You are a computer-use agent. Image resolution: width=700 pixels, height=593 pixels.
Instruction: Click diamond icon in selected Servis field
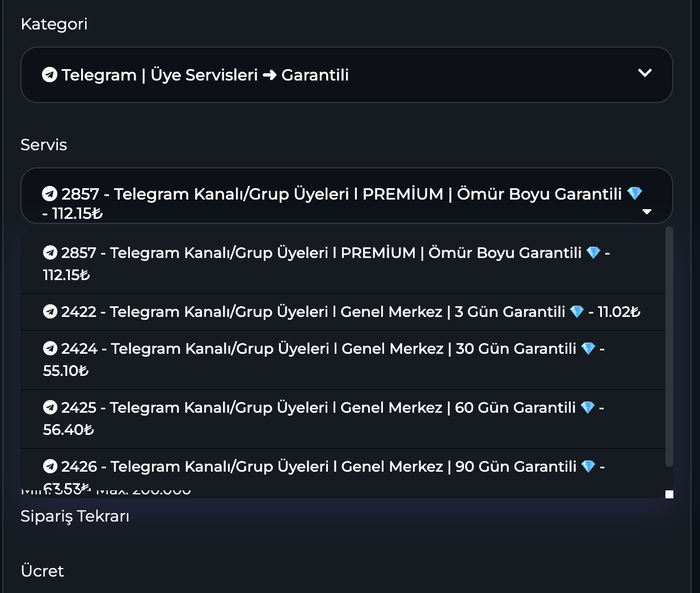click(635, 194)
